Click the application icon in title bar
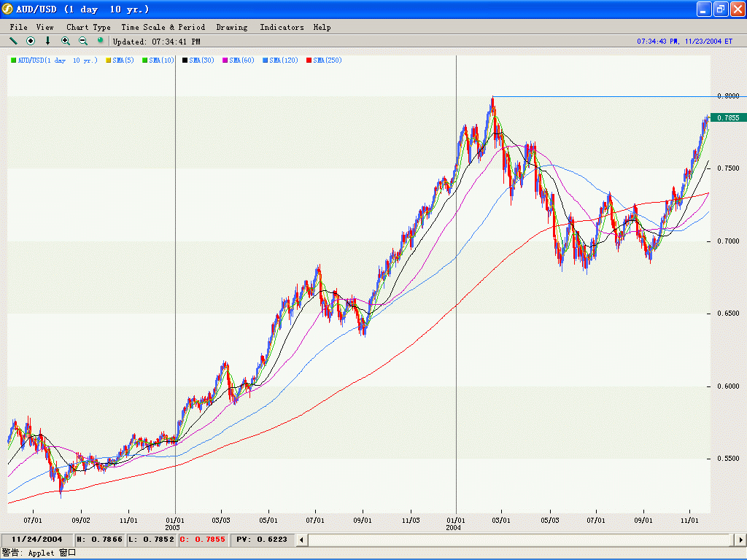This screenshot has width=747, height=560. point(7,9)
